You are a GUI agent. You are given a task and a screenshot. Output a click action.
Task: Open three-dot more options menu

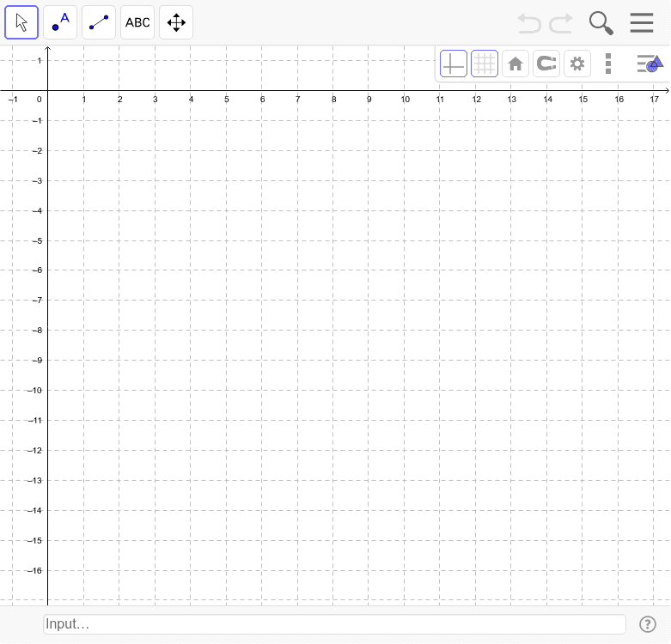tap(608, 64)
